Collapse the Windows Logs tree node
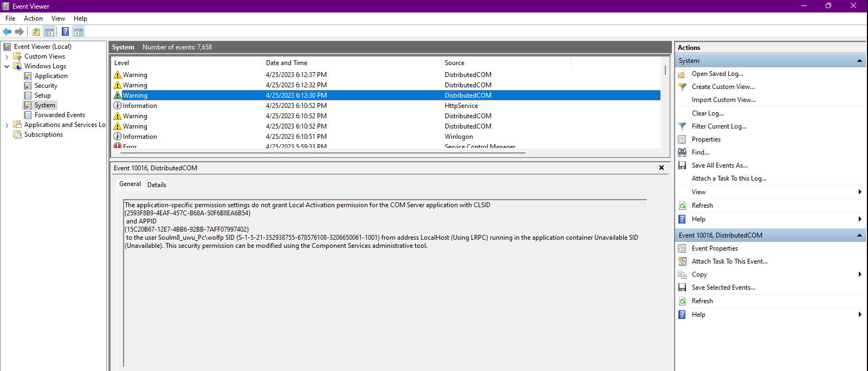Image resolution: width=868 pixels, height=371 pixels. (x=7, y=66)
